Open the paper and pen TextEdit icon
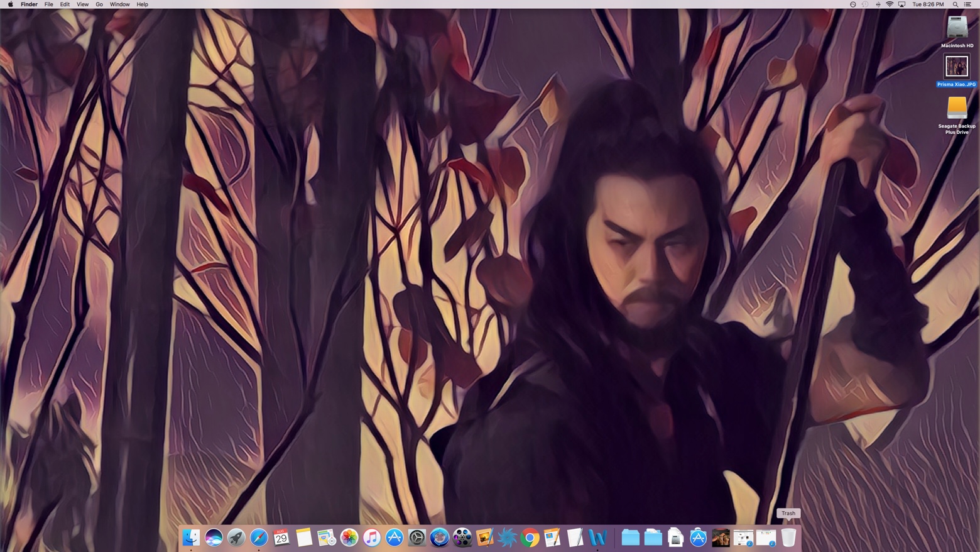The height and width of the screenshot is (552, 980). pos(575,538)
